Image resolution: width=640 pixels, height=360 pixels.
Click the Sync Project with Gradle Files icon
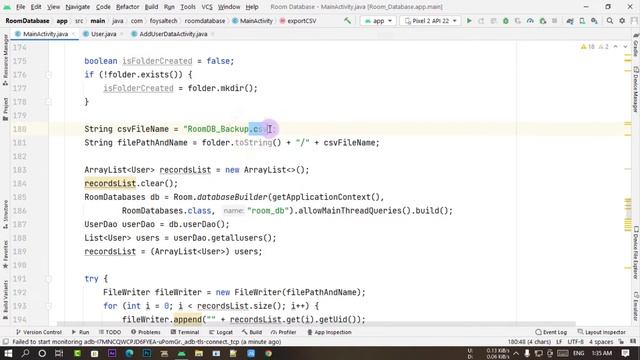(570, 20)
